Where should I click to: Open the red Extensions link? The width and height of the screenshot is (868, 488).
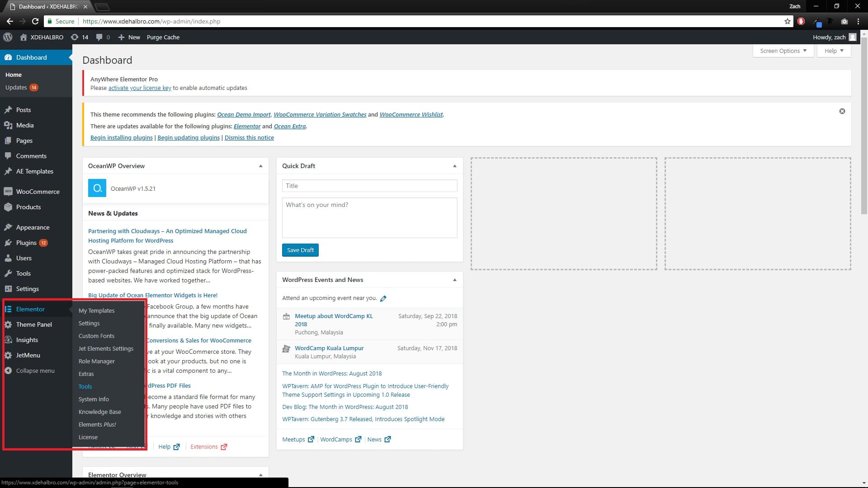tap(208, 446)
